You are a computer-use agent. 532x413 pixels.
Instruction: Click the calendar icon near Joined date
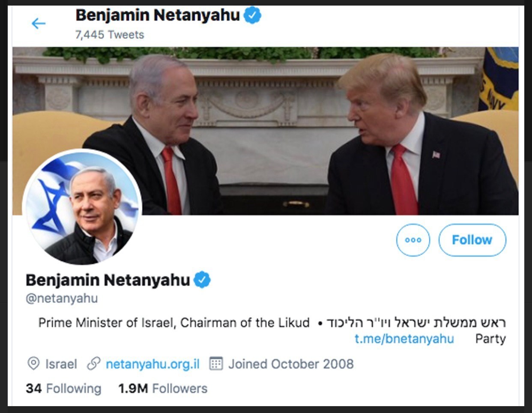coord(216,364)
